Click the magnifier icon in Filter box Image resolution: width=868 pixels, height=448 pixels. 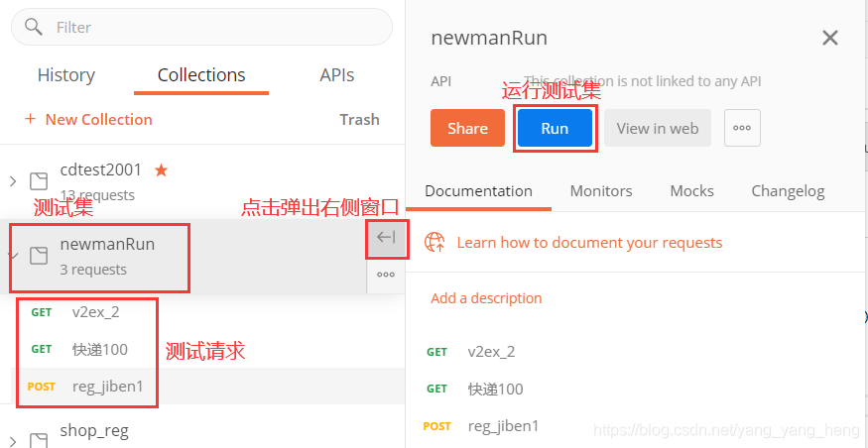click(x=34, y=27)
